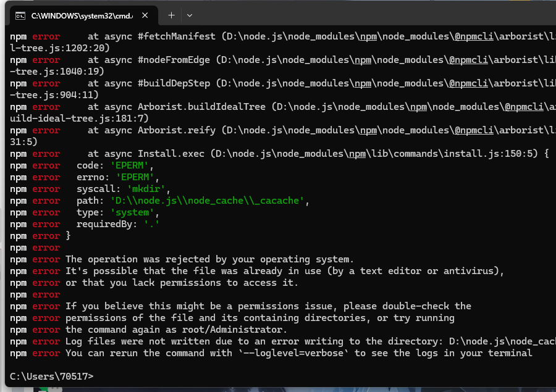Close the cmd.exe terminal tab
Viewport: 556px width, 392px height.
pyautogui.click(x=146, y=15)
